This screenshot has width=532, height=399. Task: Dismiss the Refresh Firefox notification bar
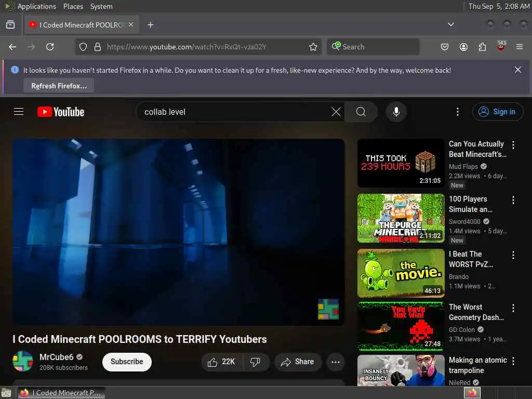(x=518, y=70)
